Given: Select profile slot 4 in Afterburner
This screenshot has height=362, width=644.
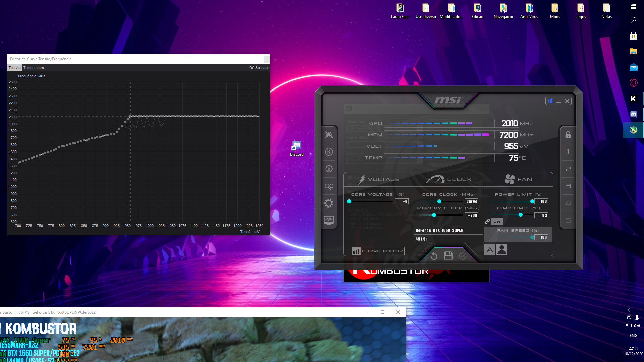Looking at the screenshot, I should [x=568, y=203].
